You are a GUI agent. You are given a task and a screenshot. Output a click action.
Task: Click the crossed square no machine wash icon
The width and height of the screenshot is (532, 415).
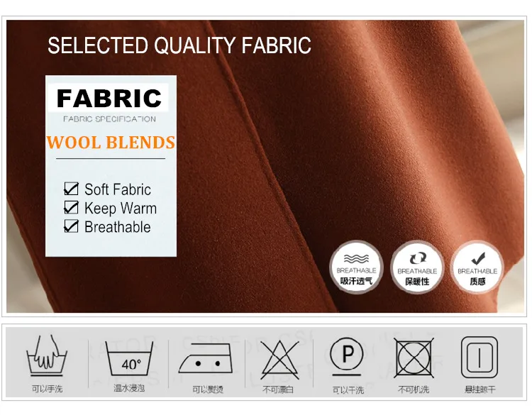tap(414, 358)
